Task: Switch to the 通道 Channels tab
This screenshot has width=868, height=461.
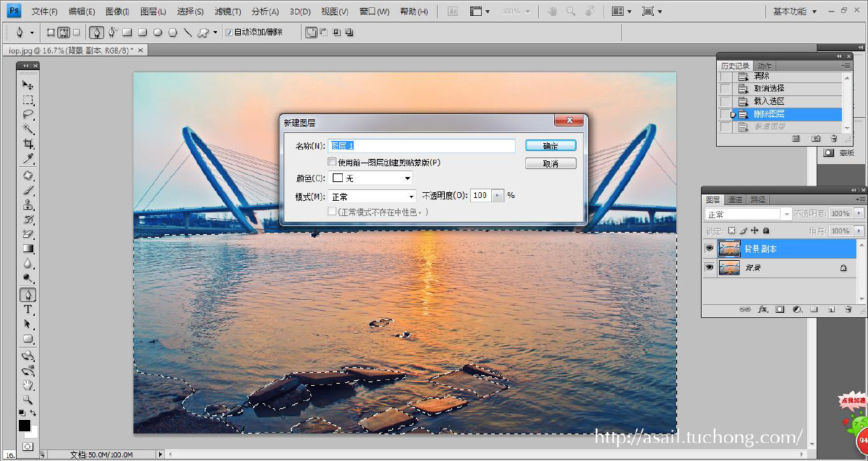Action: 736,199
